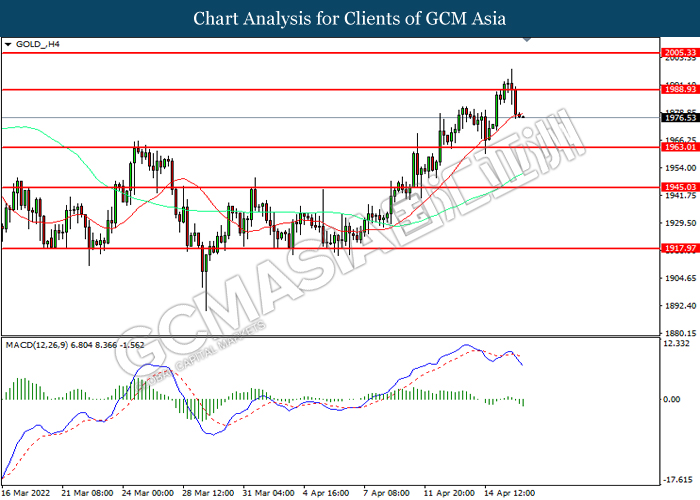Select the 2005.33 resistance price label
Screen dimensions: 700x500
680,53
